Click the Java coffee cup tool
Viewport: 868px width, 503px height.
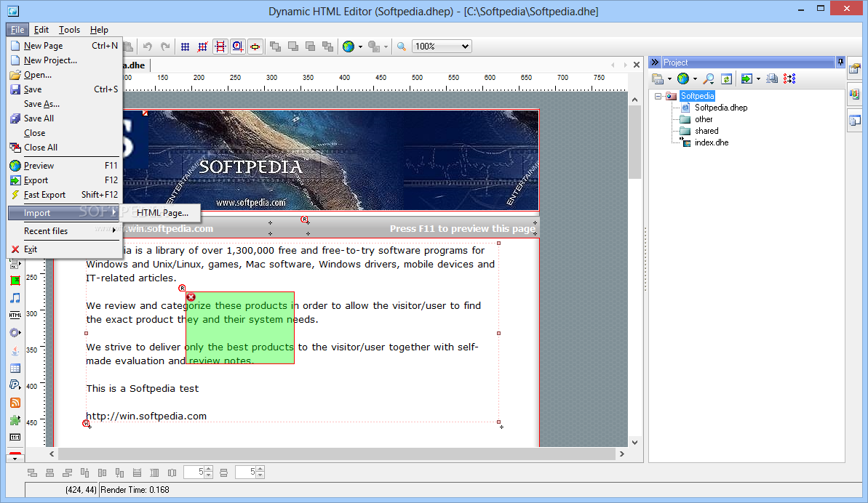tap(15, 350)
